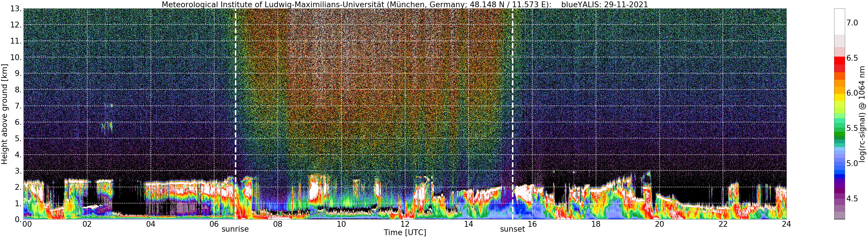Click the height axis tick label 1.
868x238 pixels.
coord(18,203)
